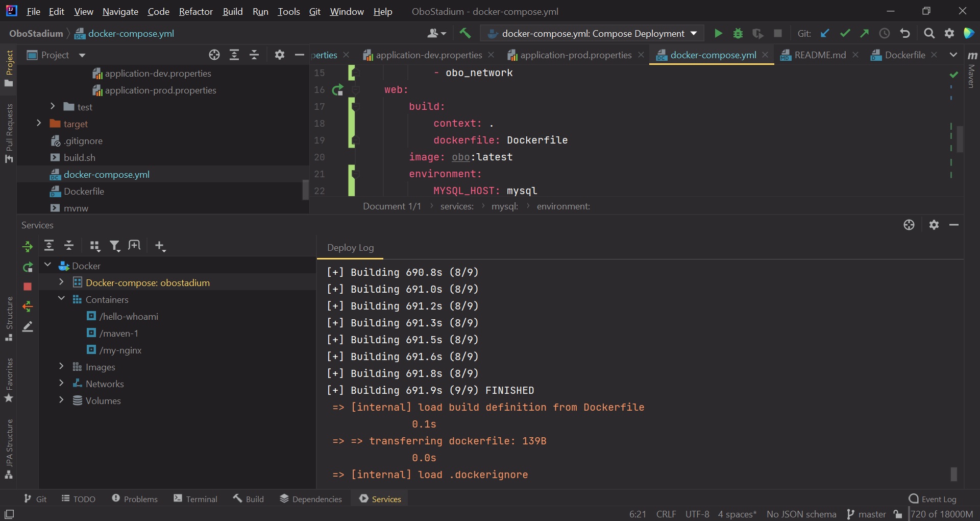Click the memory indicator 720 of 18000M
The image size is (980, 521).
[x=942, y=514]
